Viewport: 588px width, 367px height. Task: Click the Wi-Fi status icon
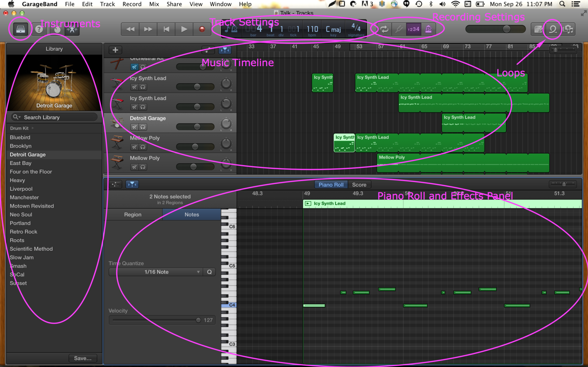point(455,4)
